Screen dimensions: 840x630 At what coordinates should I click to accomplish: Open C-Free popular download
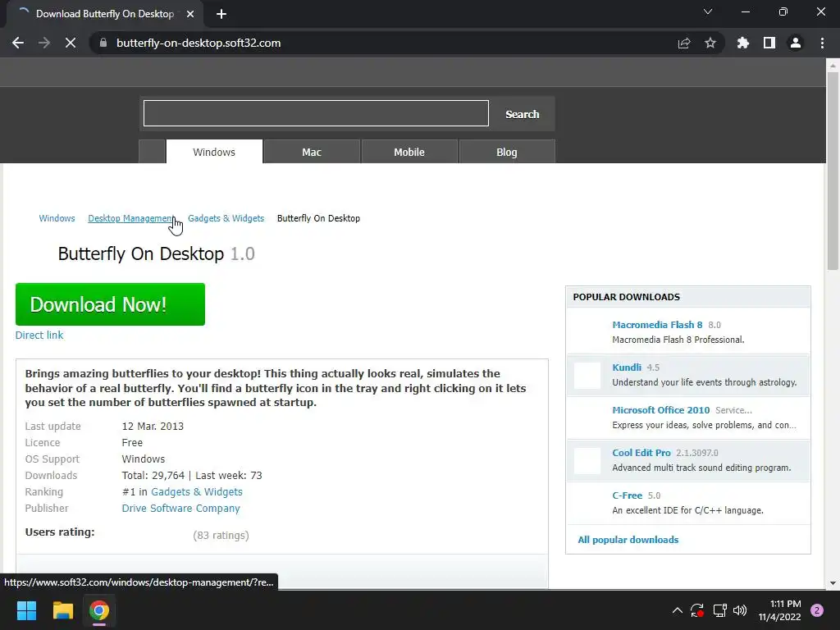click(x=628, y=495)
